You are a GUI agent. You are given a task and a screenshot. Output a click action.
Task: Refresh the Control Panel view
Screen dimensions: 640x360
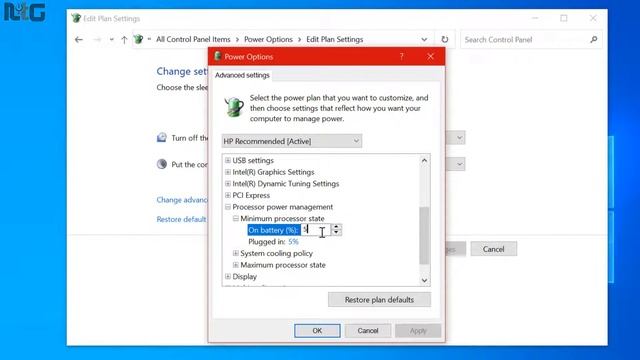click(x=444, y=40)
